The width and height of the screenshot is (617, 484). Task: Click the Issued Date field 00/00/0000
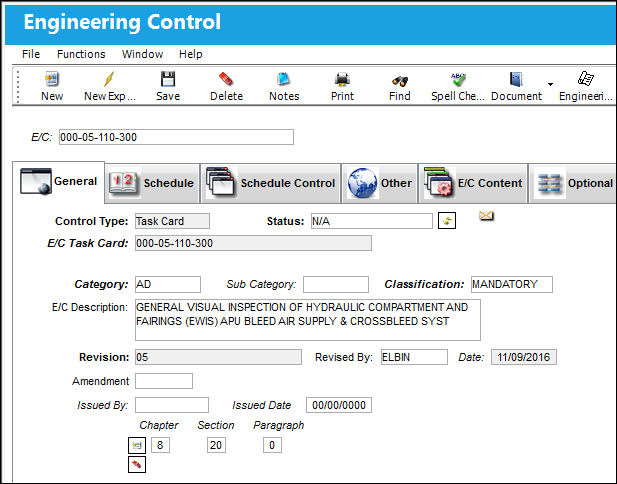pyautogui.click(x=339, y=405)
